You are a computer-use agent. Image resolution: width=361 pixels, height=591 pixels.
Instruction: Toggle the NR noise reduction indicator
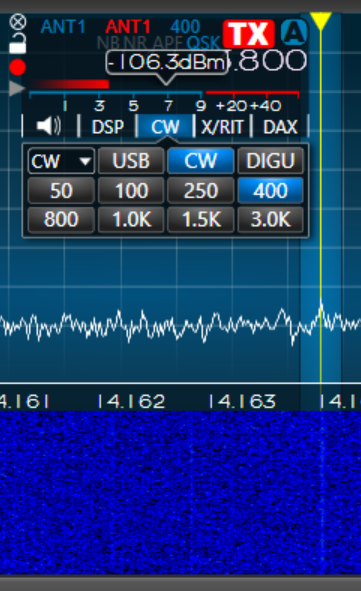pos(135,43)
